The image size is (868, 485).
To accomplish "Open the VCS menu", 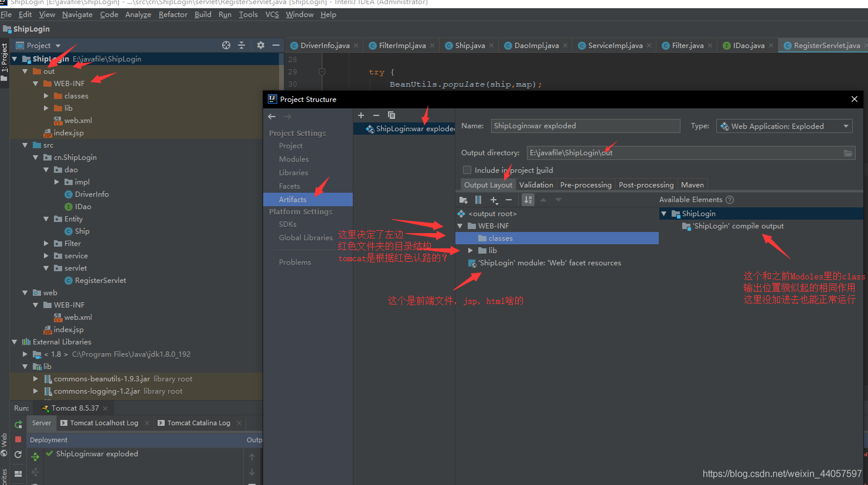I will [x=272, y=15].
